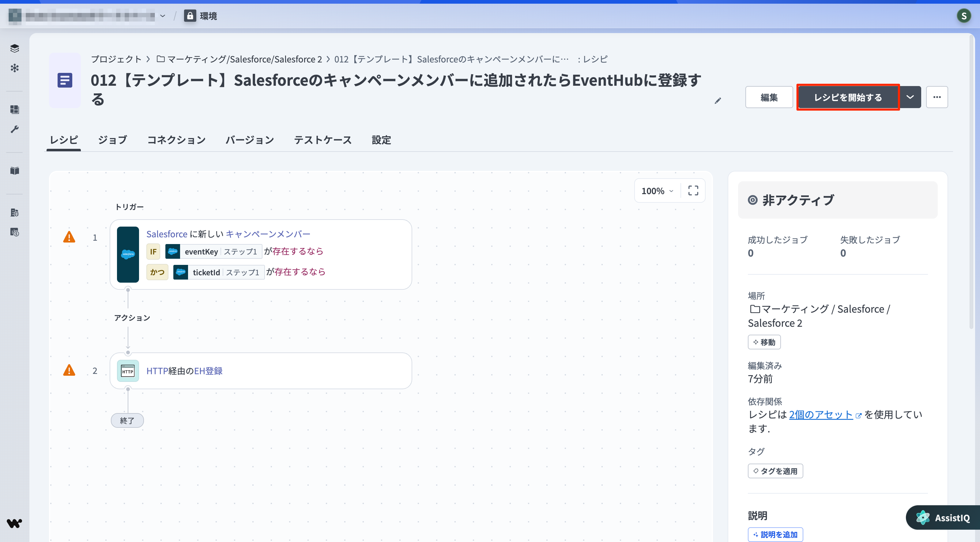Viewport: 980px width, 542px height.
Task: Click the 非アクティブ status label
Action: pyautogui.click(x=798, y=200)
